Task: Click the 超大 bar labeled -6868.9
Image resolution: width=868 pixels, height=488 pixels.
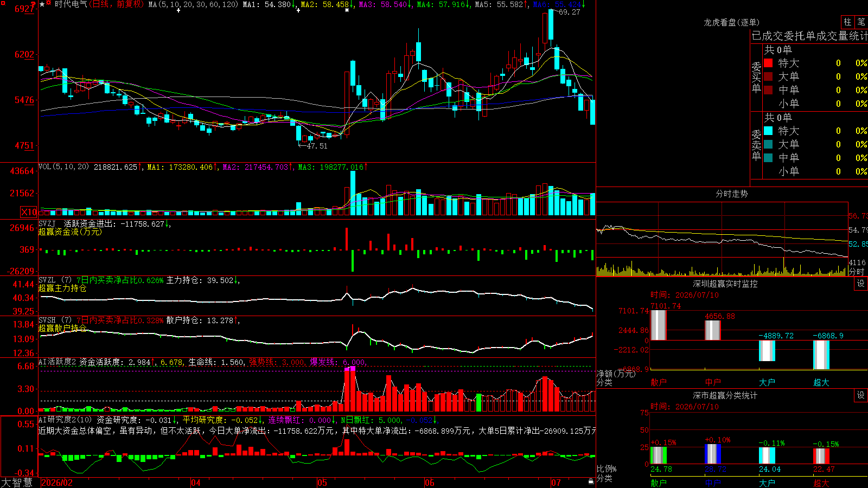Action: (821, 355)
